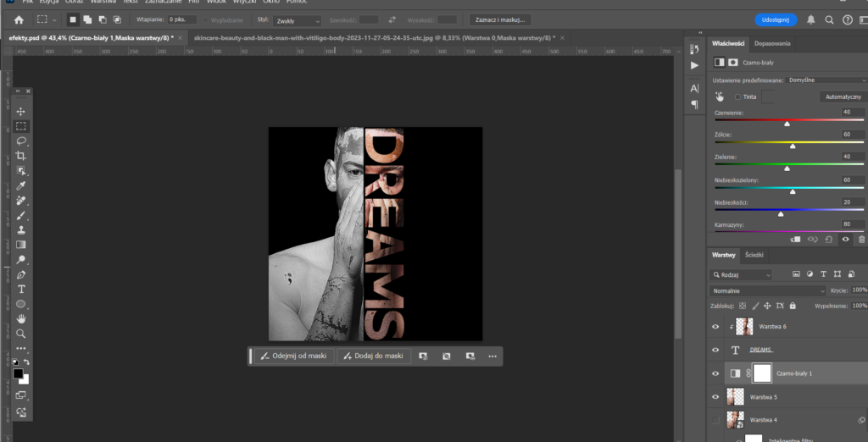Image resolution: width=868 pixels, height=442 pixels.
Task: Hide the Warstwa 6 layer
Action: (715, 326)
